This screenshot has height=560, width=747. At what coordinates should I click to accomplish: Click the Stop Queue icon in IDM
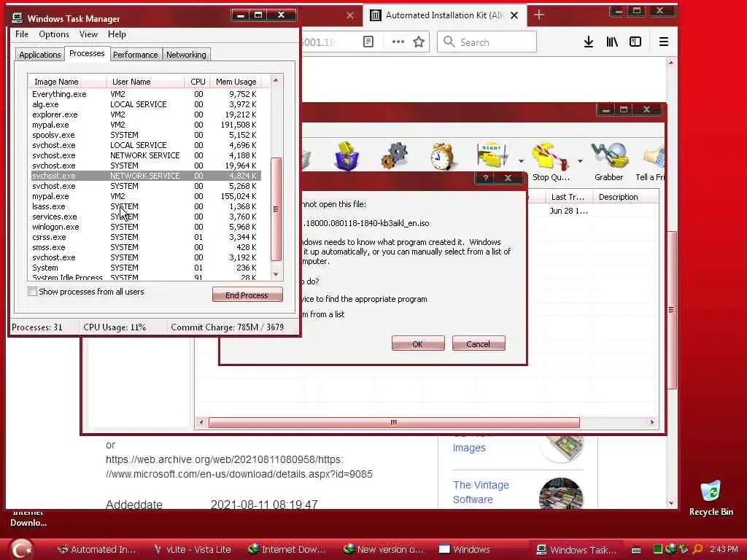tap(551, 156)
